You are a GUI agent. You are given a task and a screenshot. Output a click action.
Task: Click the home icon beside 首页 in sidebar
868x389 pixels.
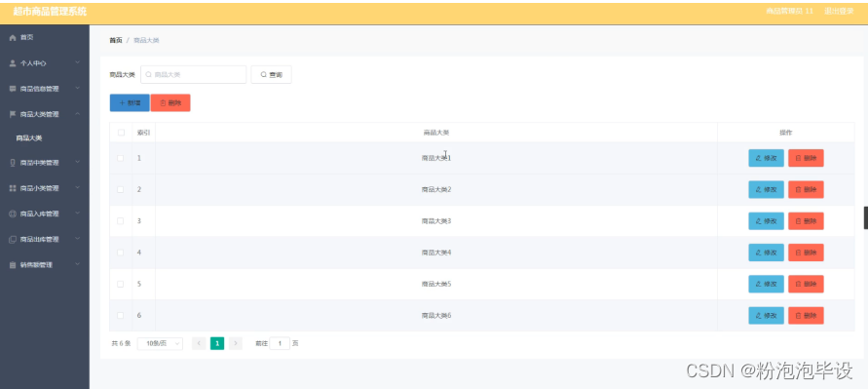tap(13, 38)
